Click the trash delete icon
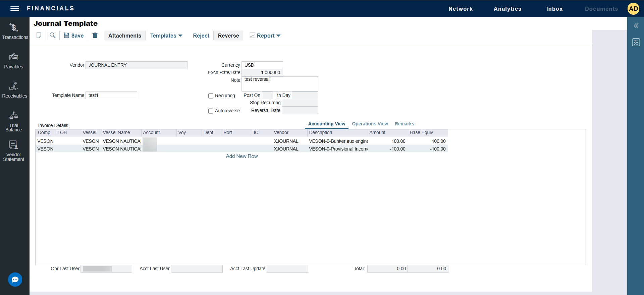This screenshot has height=295, width=644. tap(95, 35)
